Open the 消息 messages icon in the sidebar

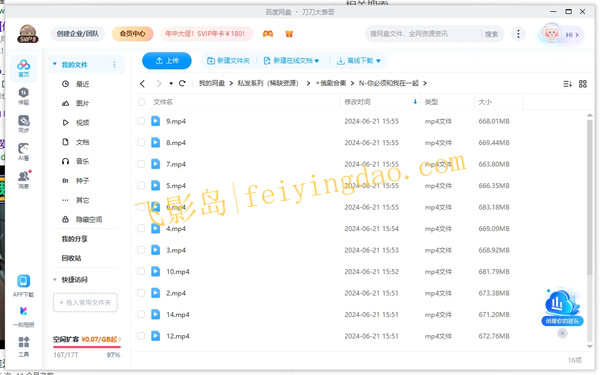click(x=24, y=180)
